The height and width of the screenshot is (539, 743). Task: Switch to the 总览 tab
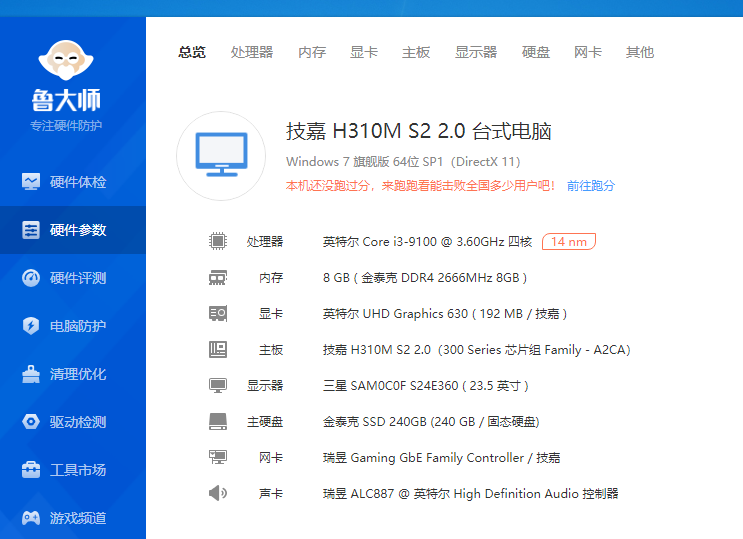(x=192, y=52)
